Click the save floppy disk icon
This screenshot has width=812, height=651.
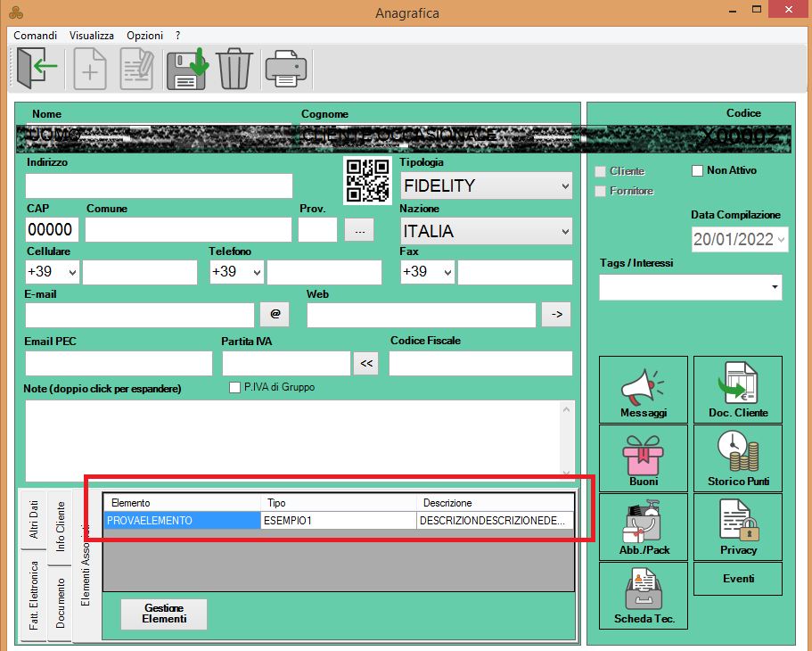186,69
